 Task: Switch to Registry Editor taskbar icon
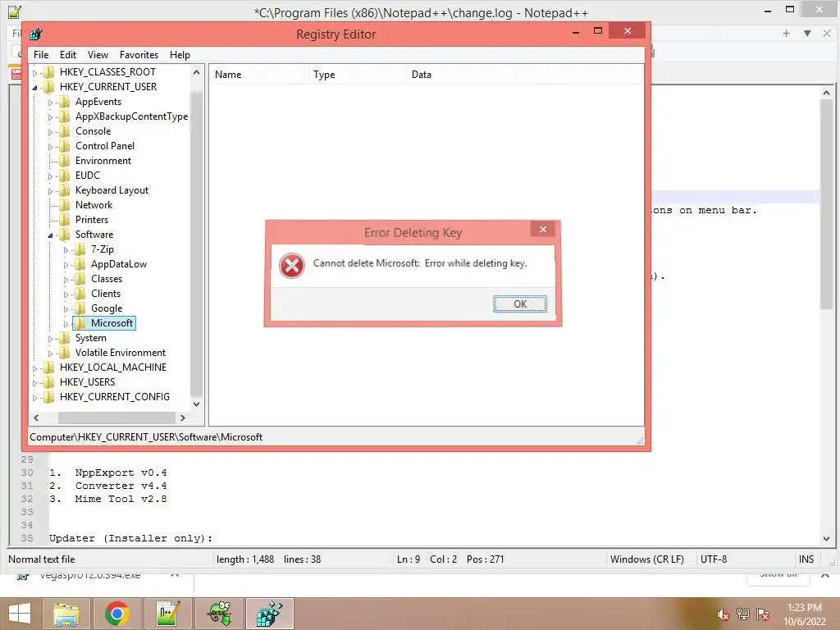pyautogui.click(x=269, y=614)
